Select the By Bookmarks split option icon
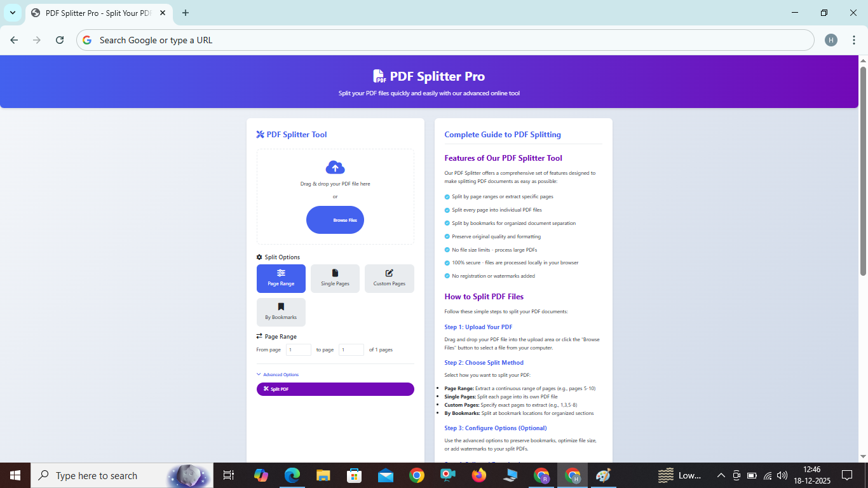 pyautogui.click(x=281, y=306)
